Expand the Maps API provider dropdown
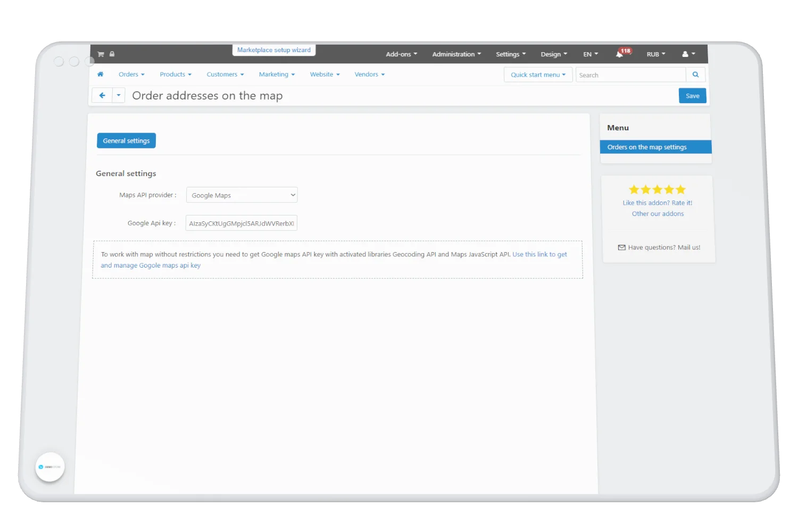Image resolution: width=798 pixels, height=532 pixels. 242,195
